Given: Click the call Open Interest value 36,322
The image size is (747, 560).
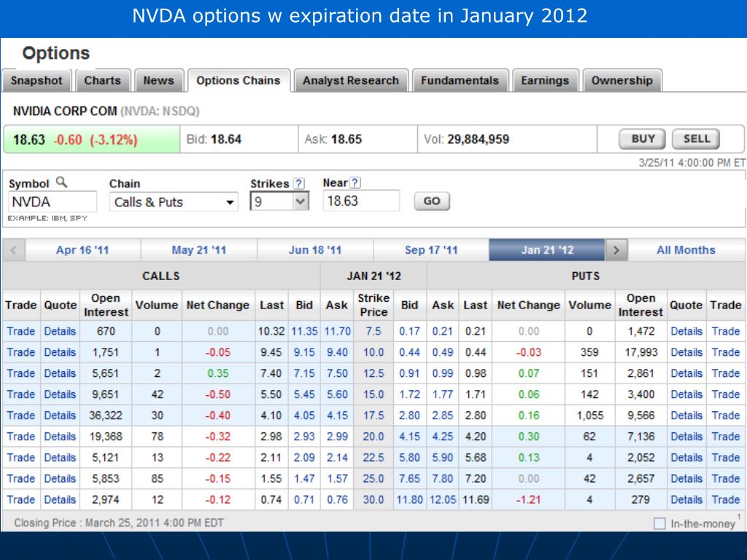Looking at the screenshot, I should point(106,415).
